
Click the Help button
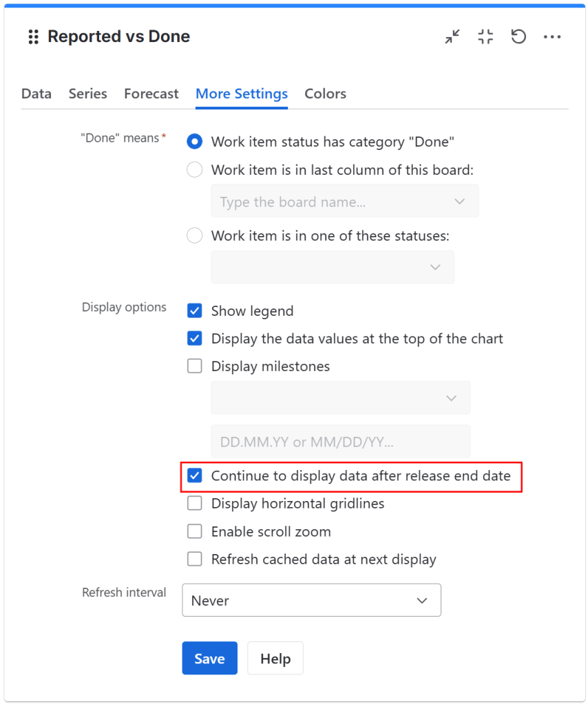click(x=275, y=659)
